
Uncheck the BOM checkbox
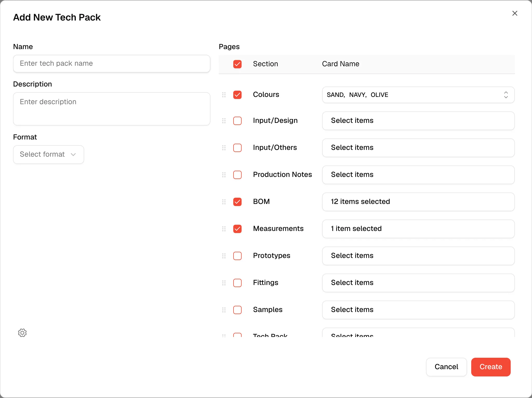pos(237,202)
